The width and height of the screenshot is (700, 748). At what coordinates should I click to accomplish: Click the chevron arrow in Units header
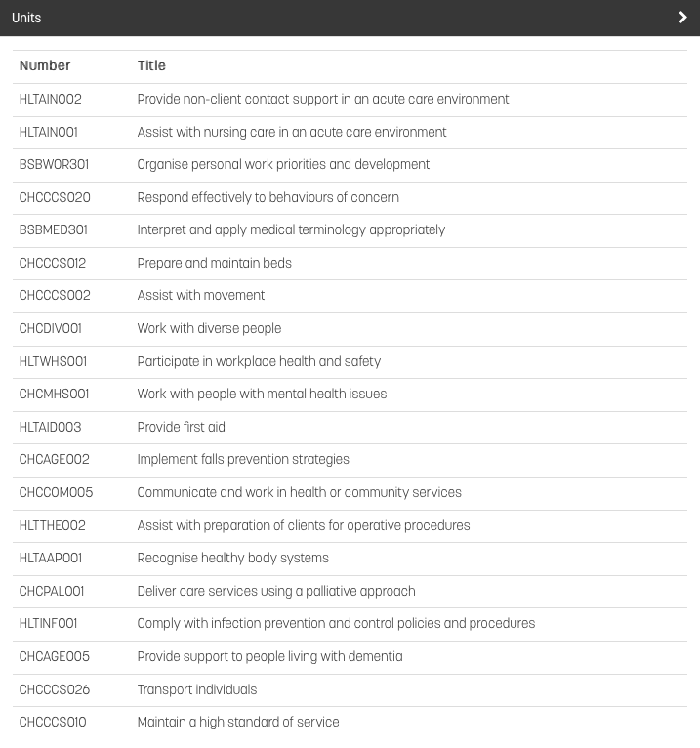coord(682,18)
